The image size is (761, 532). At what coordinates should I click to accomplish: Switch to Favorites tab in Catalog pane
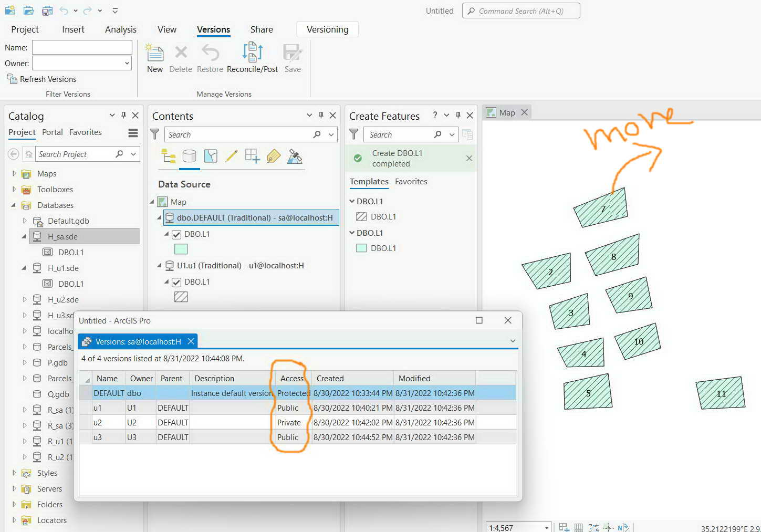pos(86,132)
